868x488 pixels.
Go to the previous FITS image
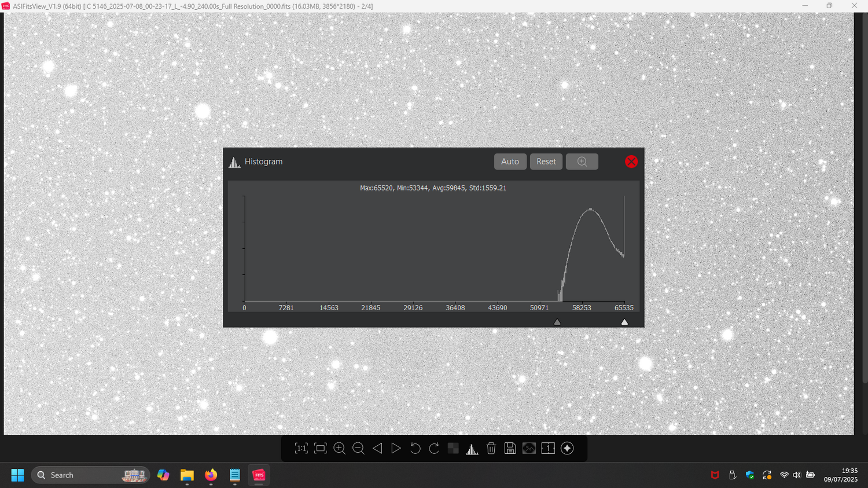point(377,449)
